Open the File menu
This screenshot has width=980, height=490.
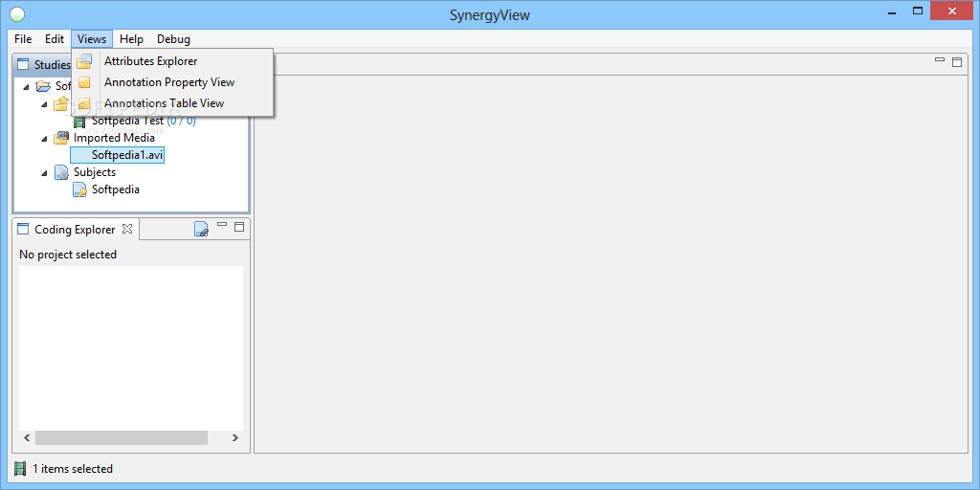pyautogui.click(x=23, y=38)
